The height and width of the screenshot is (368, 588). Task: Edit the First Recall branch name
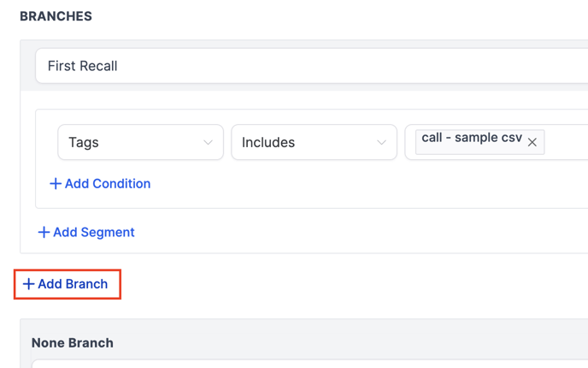pos(308,66)
